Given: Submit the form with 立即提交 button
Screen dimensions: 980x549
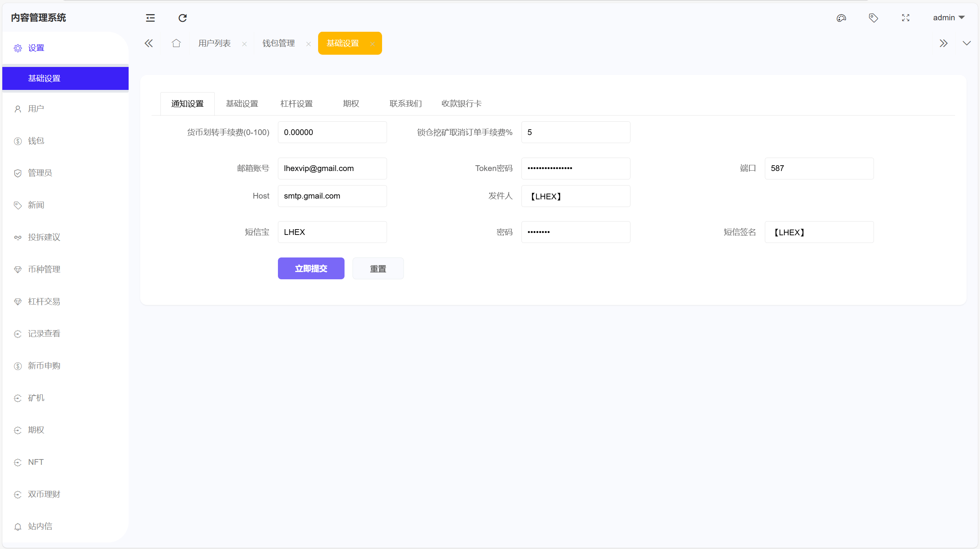Looking at the screenshot, I should pyautogui.click(x=311, y=268).
